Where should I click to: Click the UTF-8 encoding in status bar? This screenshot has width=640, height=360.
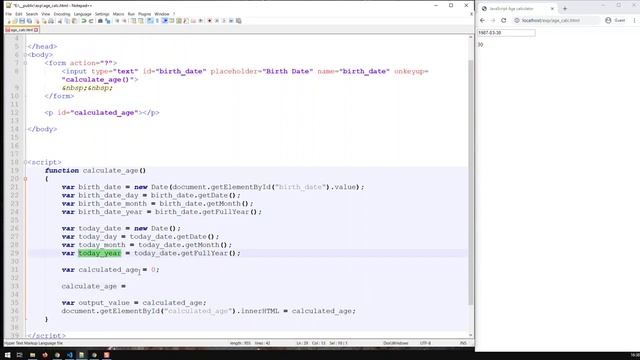point(425,343)
